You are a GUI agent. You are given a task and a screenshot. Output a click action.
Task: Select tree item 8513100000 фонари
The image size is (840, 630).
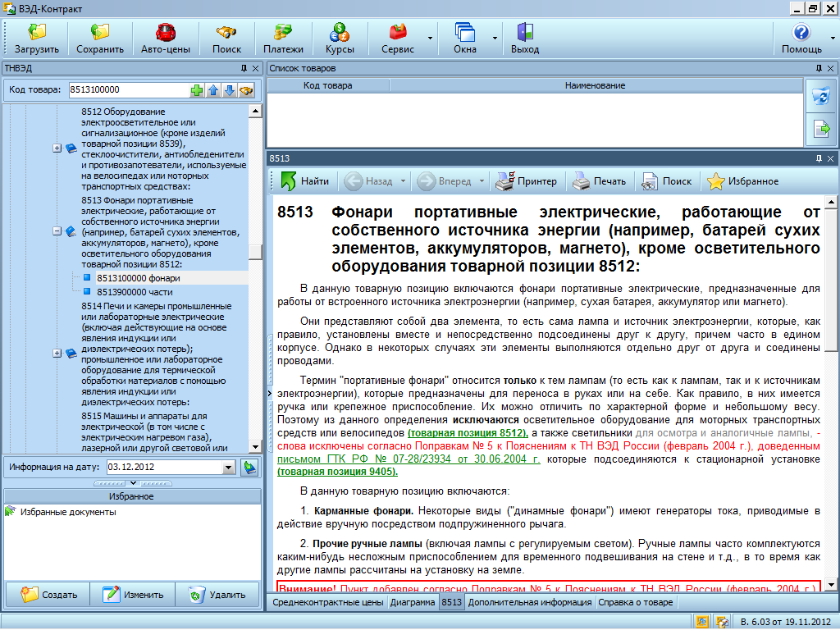tap(138, 278)
